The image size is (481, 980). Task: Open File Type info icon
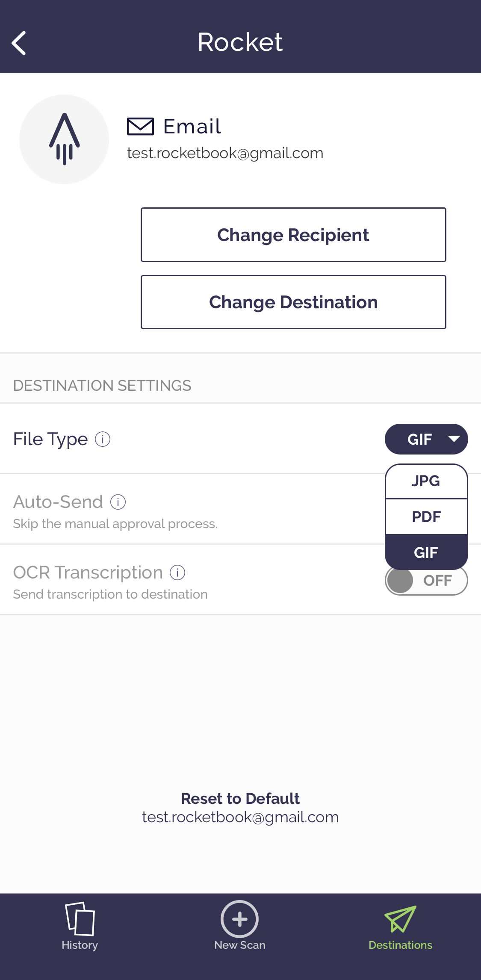pyautogui.click(x=103, y=439)
